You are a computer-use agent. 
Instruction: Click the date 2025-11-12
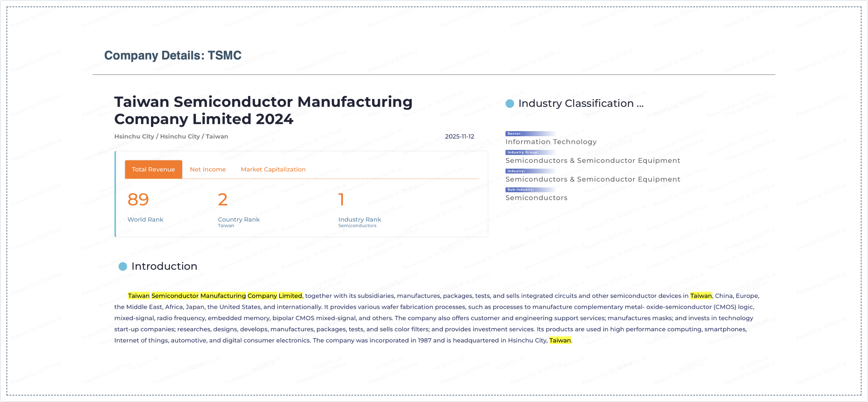pyautogui.click(x=459, y=136)
